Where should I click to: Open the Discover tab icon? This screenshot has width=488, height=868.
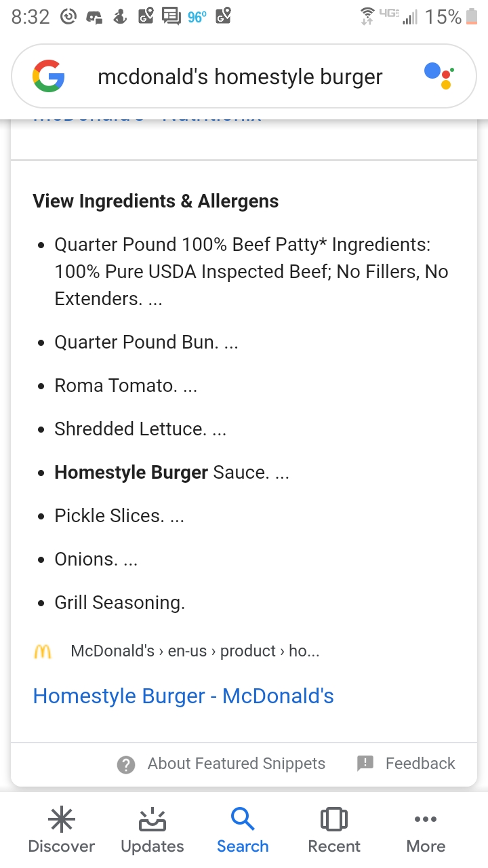pos(62,821)
